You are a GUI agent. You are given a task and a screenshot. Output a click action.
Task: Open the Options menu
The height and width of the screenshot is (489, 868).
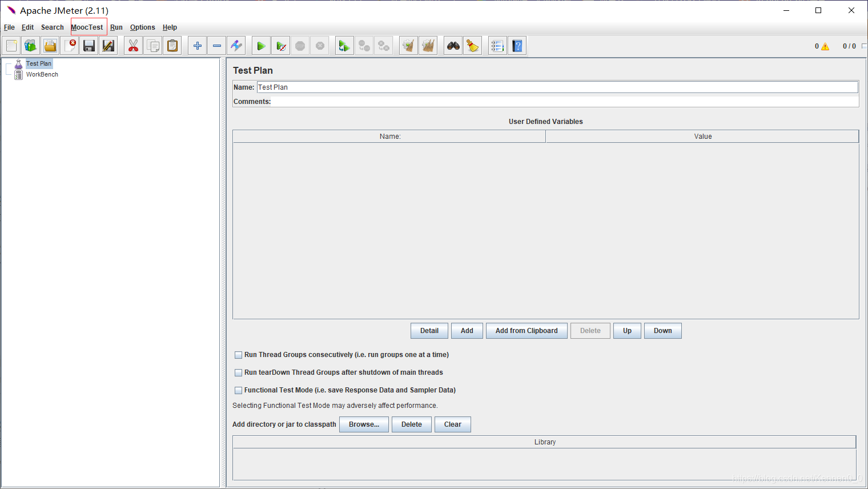click(x=143, y=27)
